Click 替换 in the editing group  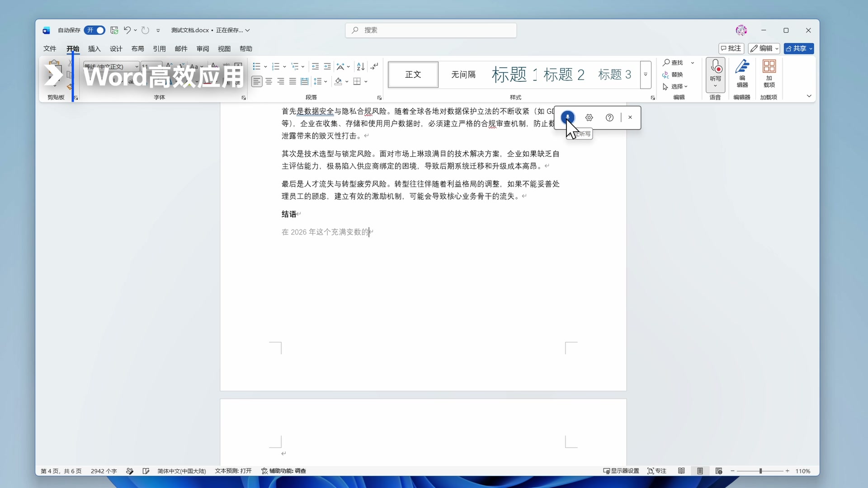pyautogui.click(x=673, y=75)
